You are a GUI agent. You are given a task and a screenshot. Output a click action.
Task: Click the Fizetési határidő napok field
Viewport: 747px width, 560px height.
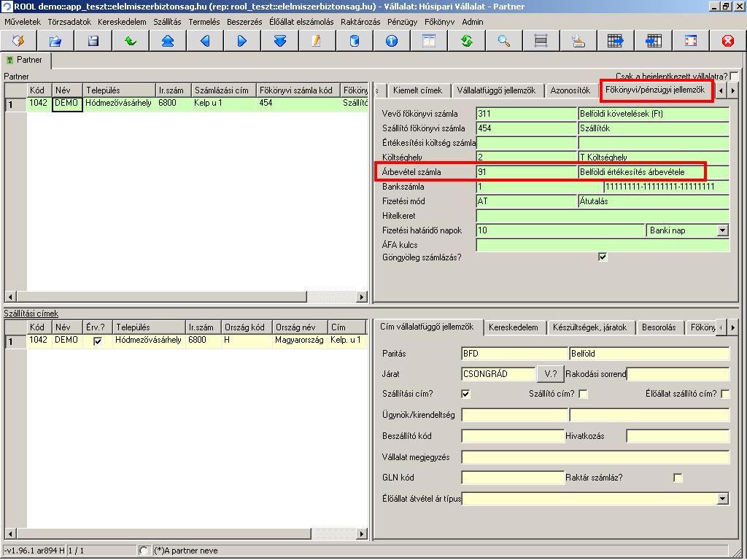point(561,230)
